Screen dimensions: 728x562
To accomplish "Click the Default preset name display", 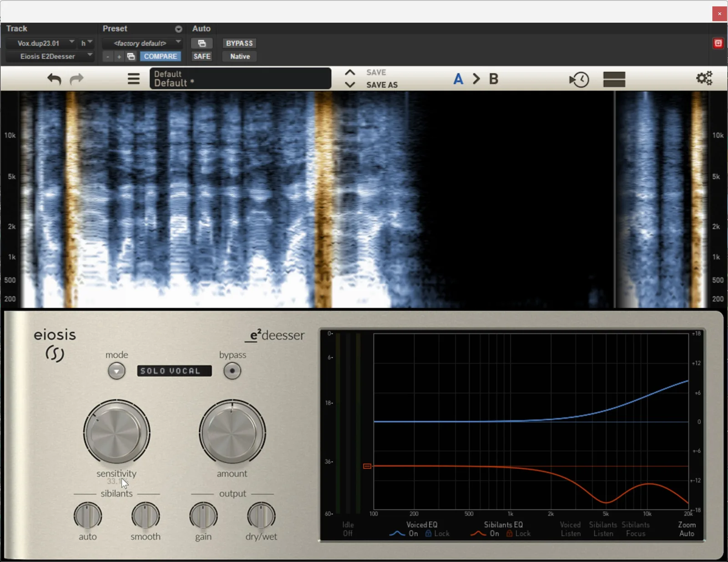I will point(240,78).
